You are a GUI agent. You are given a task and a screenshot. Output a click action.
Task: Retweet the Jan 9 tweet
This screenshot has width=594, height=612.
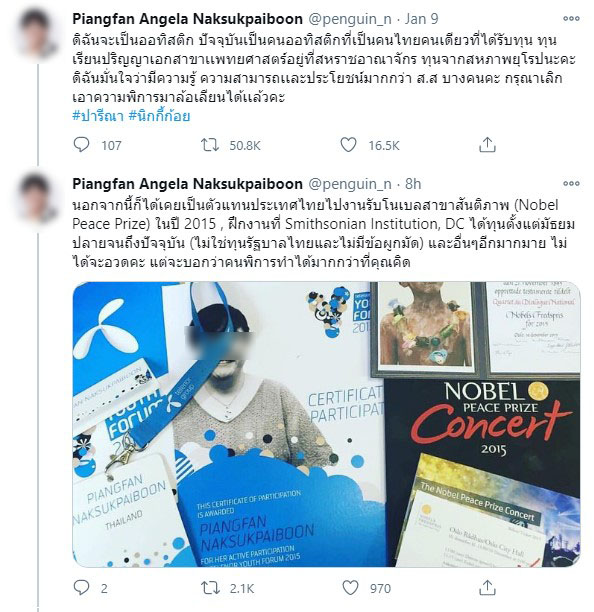click(210, 145)
